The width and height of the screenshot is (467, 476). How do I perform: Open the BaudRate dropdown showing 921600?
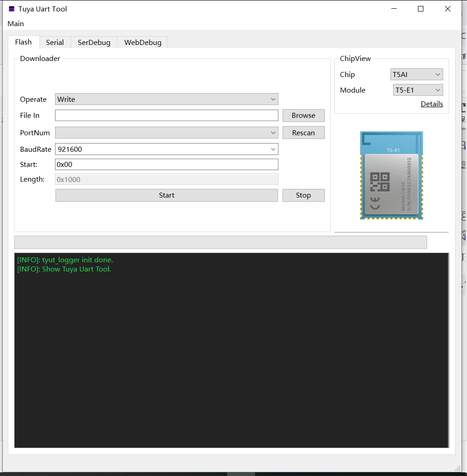click(167, 149)
